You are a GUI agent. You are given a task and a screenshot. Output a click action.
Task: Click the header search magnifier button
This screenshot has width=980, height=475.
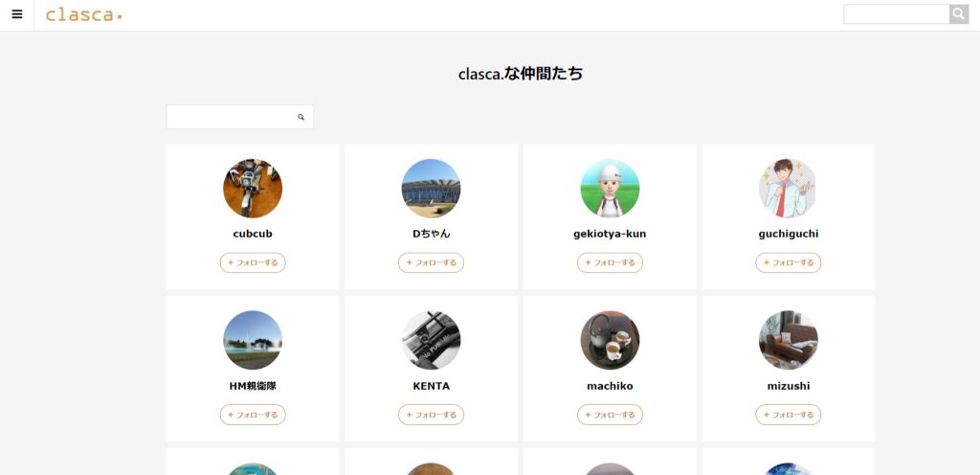(x=959, y=14)
